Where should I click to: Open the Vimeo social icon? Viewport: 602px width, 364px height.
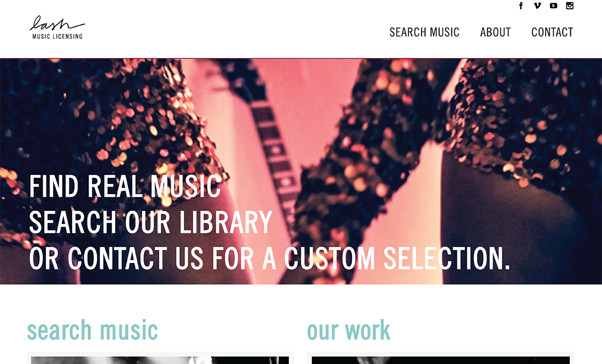pyautogui.click(x=537, y=5)
